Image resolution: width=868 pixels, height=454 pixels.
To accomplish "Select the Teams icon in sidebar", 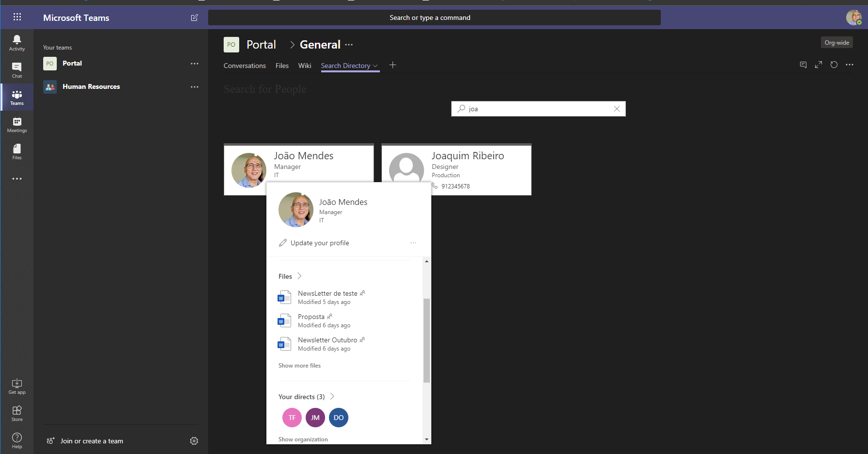I will 17,97.
